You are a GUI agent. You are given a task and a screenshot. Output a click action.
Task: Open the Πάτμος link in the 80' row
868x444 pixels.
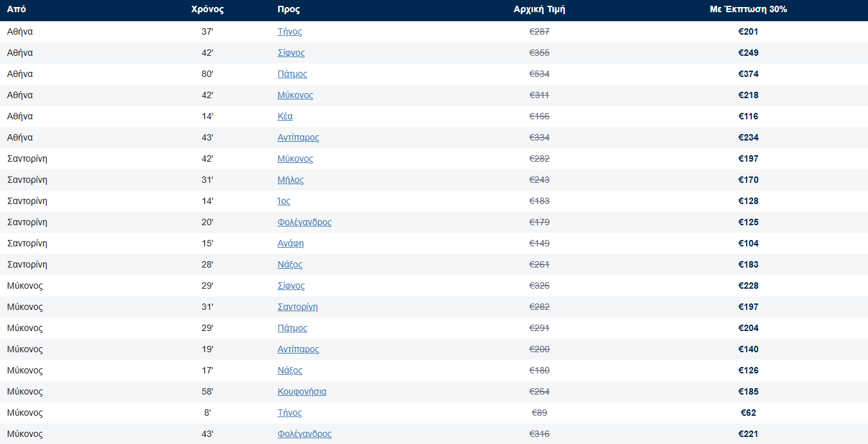(x=292, y=74)
